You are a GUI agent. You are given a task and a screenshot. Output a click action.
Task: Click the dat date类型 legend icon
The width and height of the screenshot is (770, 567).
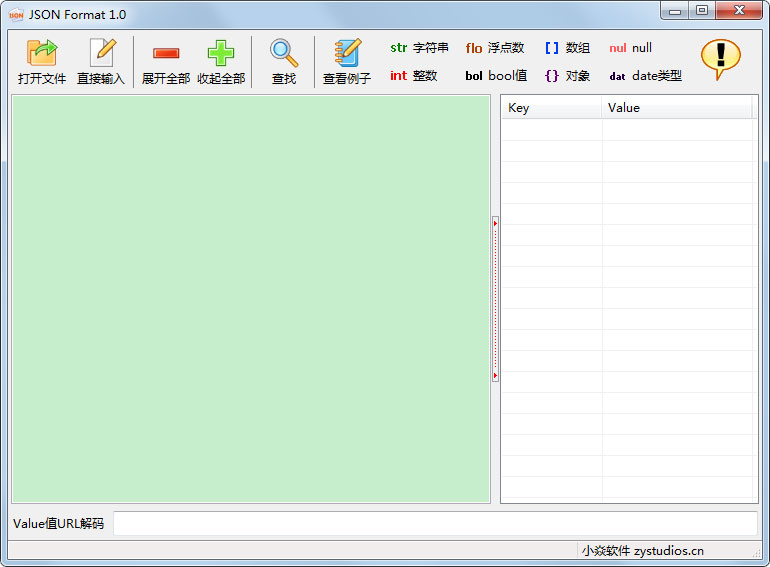[617, 76]
